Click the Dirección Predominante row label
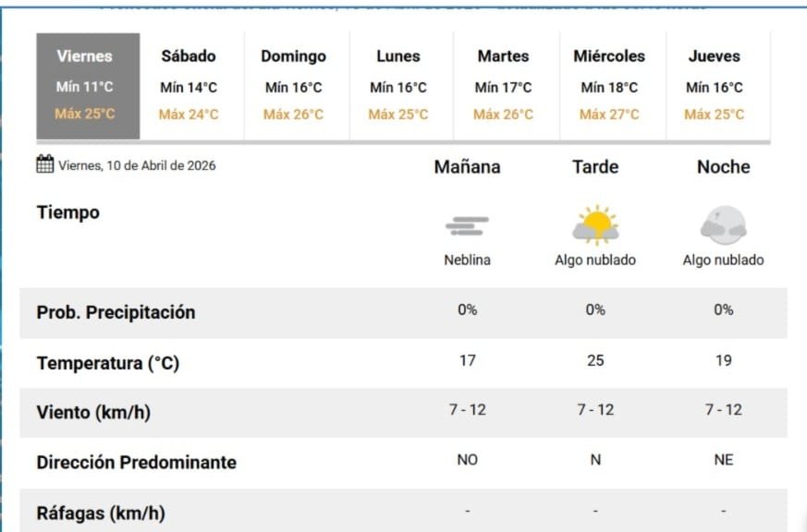This screenshot has height=532, width=807. point(136,463)
